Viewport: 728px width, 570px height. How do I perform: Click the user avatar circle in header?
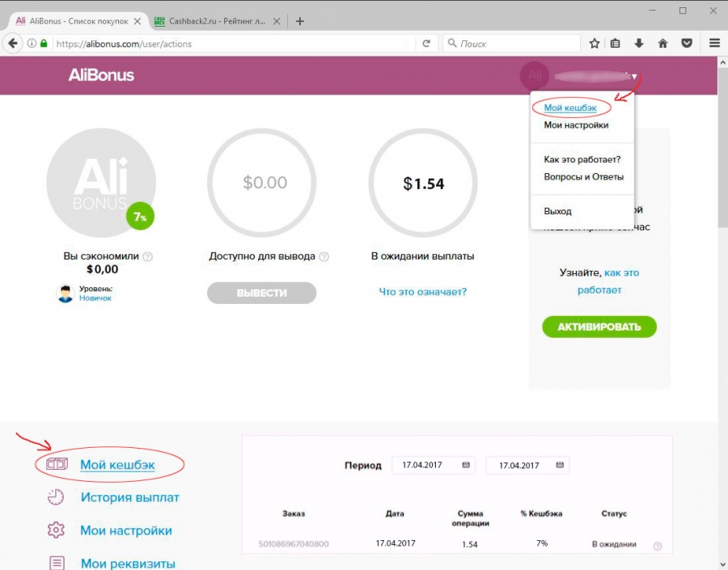(535, 75)
